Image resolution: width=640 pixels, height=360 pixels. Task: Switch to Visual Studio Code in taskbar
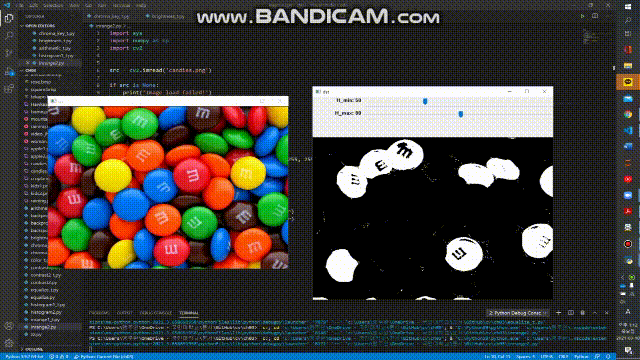click(x=628, y=131)
